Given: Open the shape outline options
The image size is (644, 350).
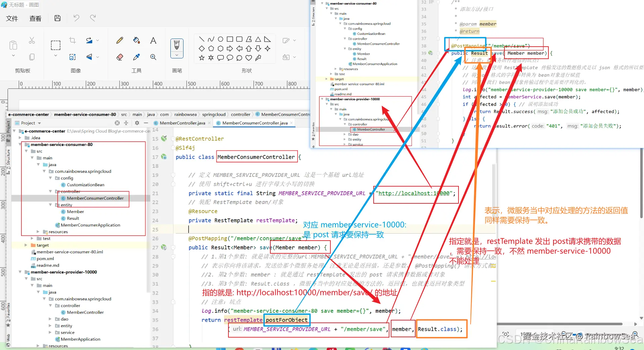Looking at the screenshot, I should click(286, 41).
